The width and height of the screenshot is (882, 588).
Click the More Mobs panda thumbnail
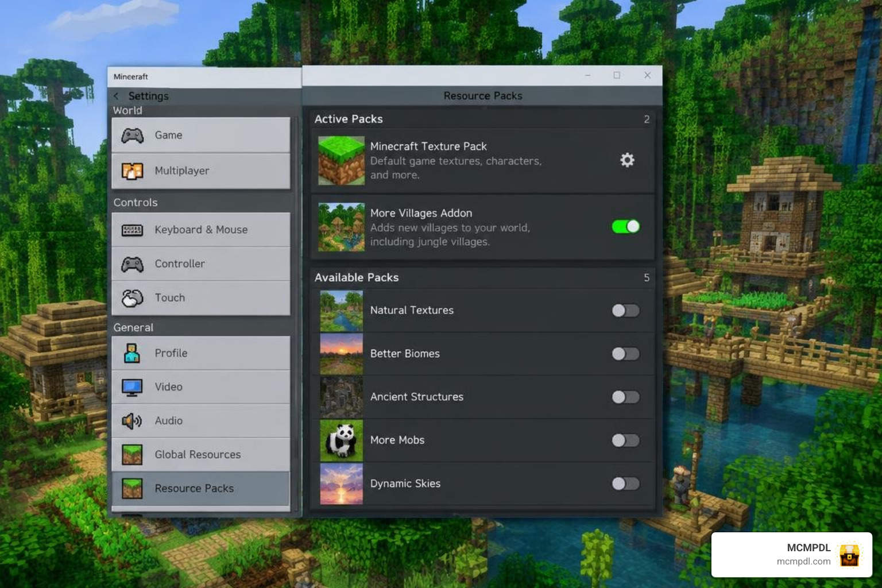click(x=341, y=440)
